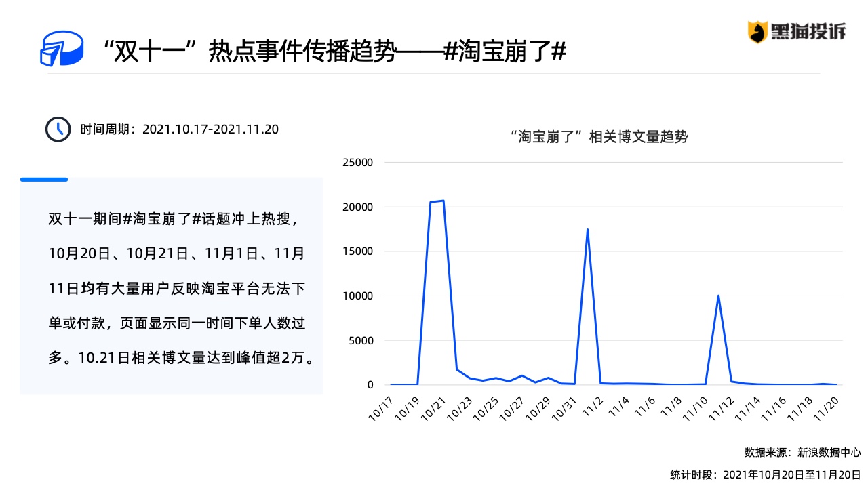
Task: Click the 10/31 x-axis date label
Action: [566, 409]
